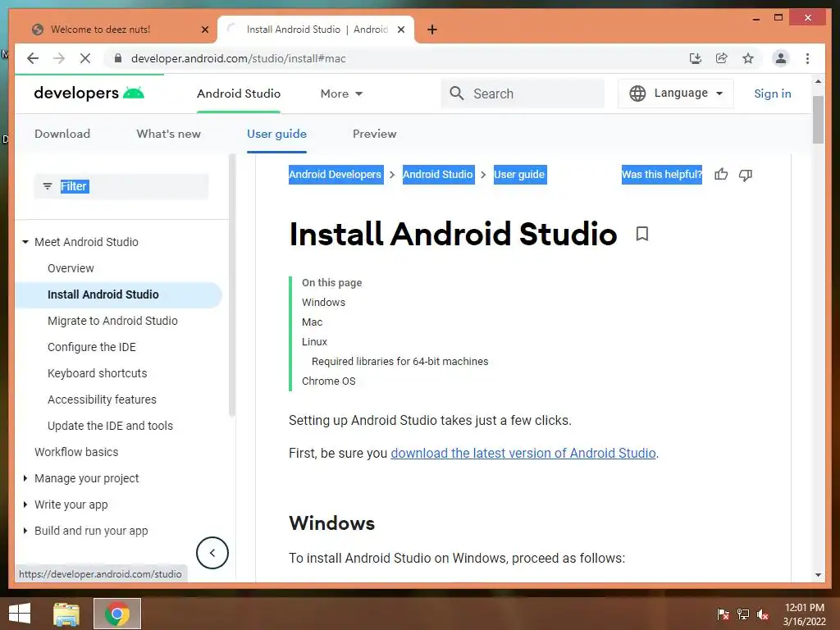Screen dimensions: 840x630
Task: Open the Chrome profile avatar
Action: coord(781,58)
